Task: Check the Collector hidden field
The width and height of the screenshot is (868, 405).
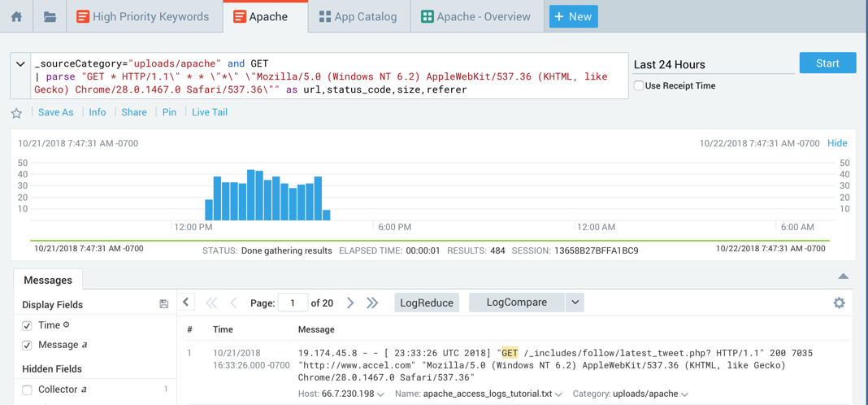Action: (x=27, y=390)
